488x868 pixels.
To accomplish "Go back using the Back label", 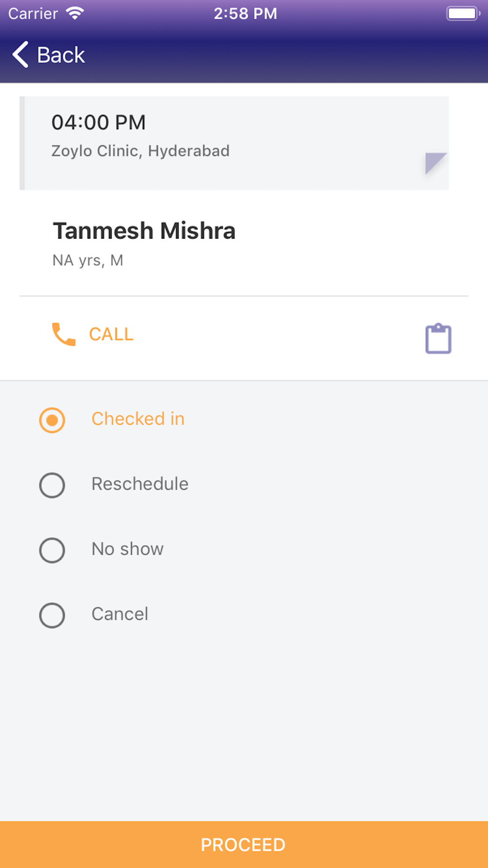I will 61,55.
